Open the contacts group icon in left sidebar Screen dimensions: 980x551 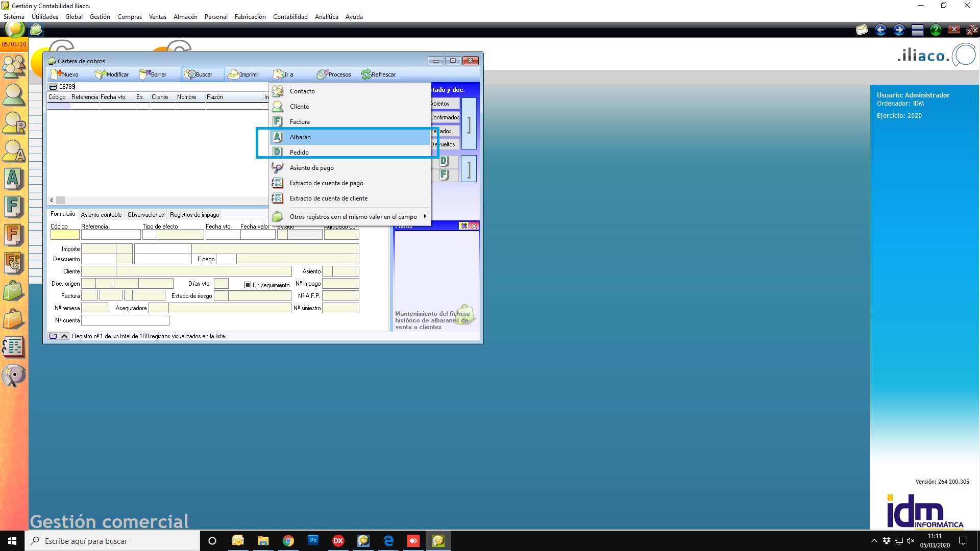pos(14,66)
